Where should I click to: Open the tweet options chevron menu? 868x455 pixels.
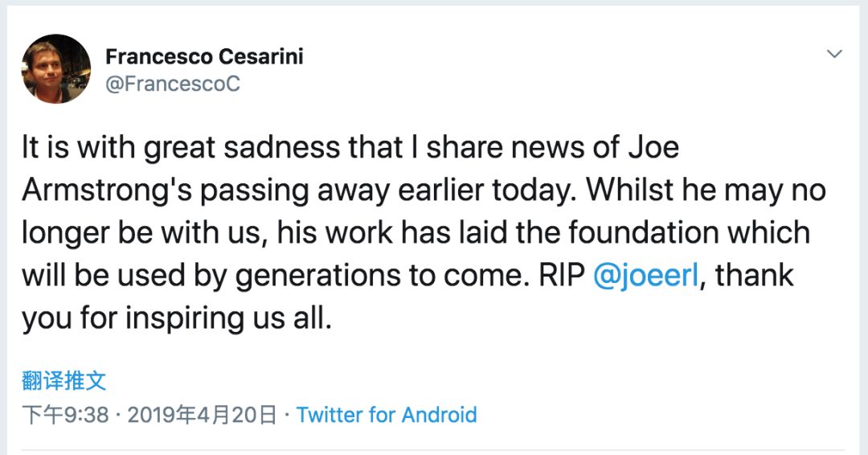tap(835, 55)
